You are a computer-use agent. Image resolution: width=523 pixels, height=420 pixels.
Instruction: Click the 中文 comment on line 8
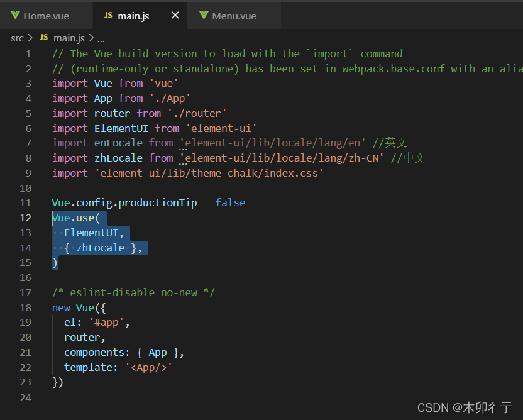[408, 158]
